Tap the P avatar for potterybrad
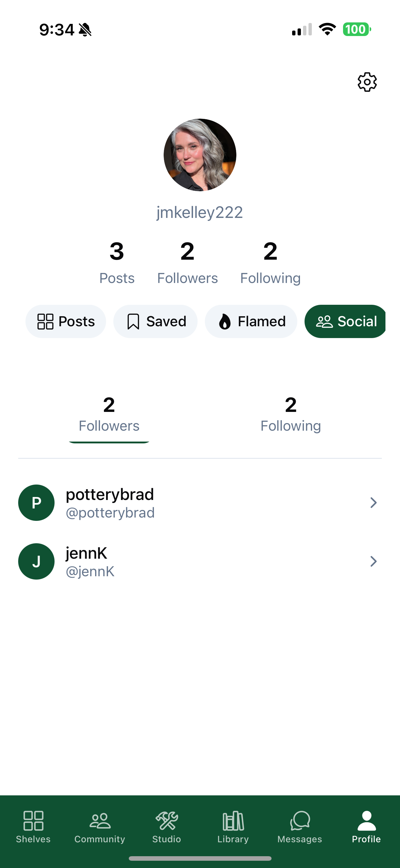 (x=36, y=503)
